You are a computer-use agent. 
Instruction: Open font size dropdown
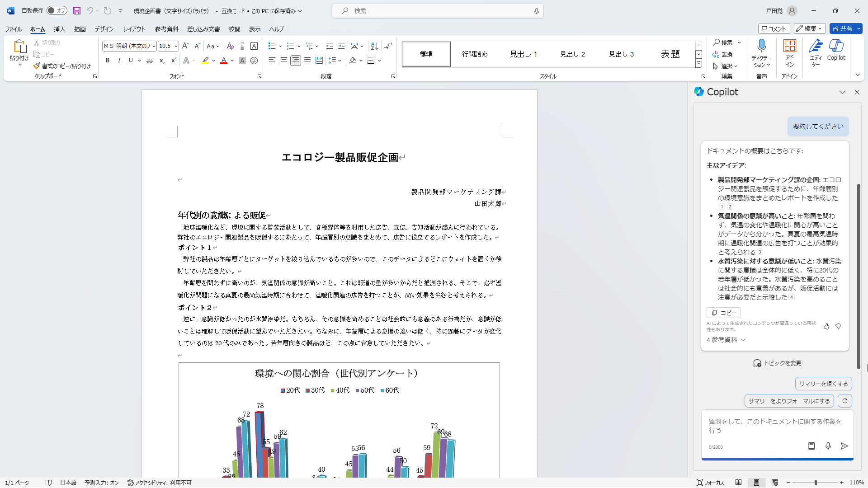[176, 46]
